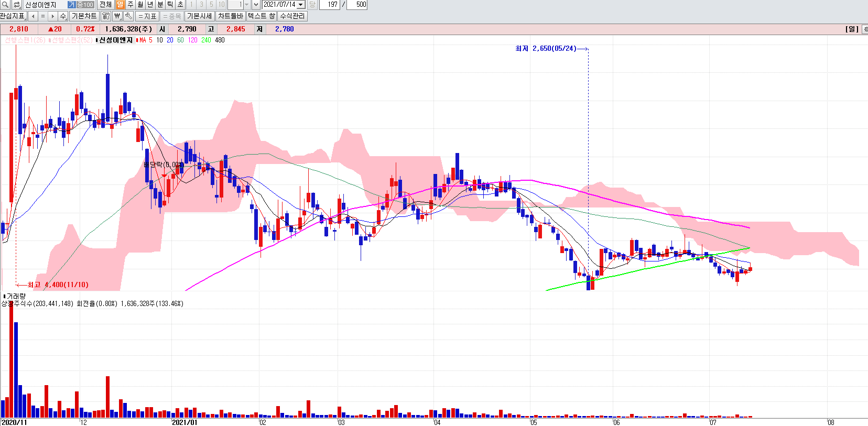Screen dimensions: 868x426
Task: Select the MA 60 legend value
Action: (180, 40)
